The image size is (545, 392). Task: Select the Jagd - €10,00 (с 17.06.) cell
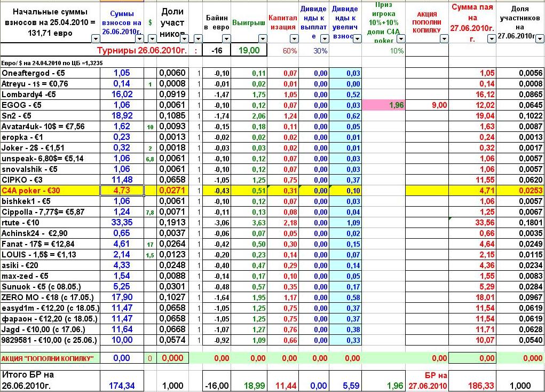coord(50,330)
